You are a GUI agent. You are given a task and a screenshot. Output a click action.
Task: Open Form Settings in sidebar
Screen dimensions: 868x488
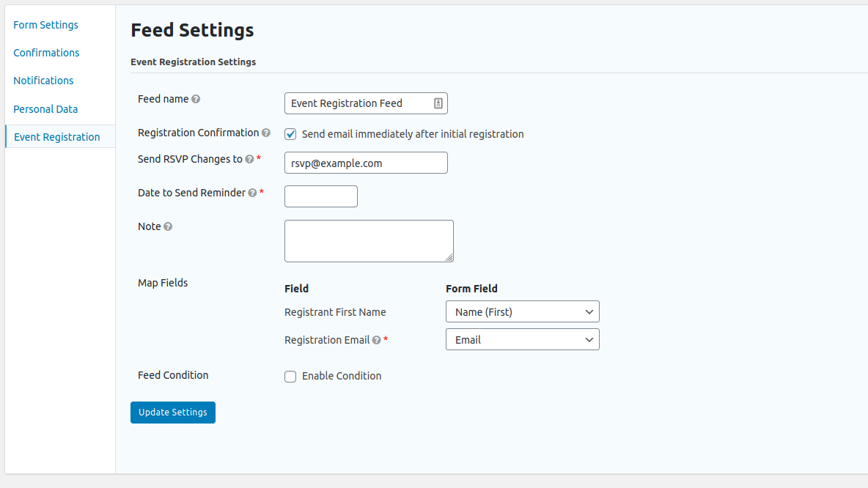45,25
